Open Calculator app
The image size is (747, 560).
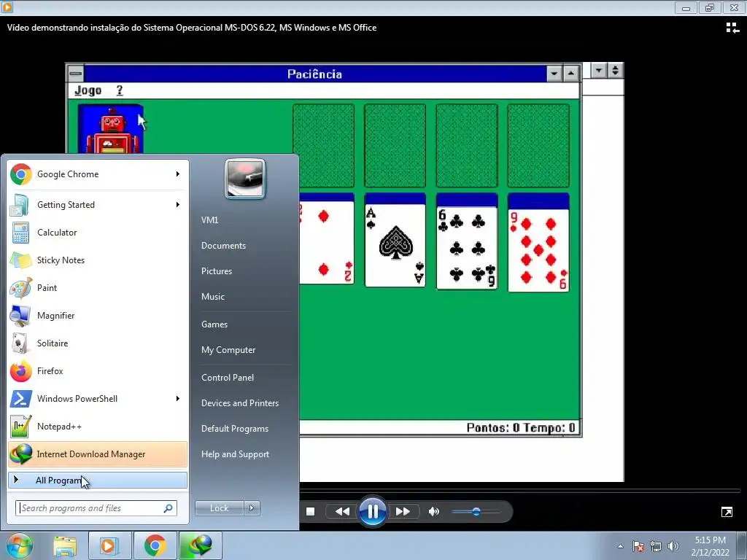[98, 233]
